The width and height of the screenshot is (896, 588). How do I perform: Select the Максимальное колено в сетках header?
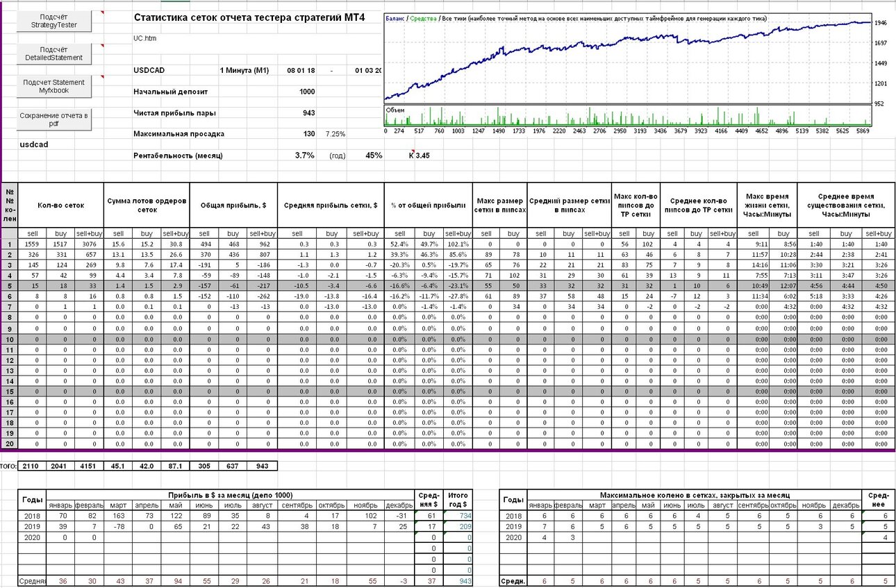pyautogui.click(x=694, y=495)
